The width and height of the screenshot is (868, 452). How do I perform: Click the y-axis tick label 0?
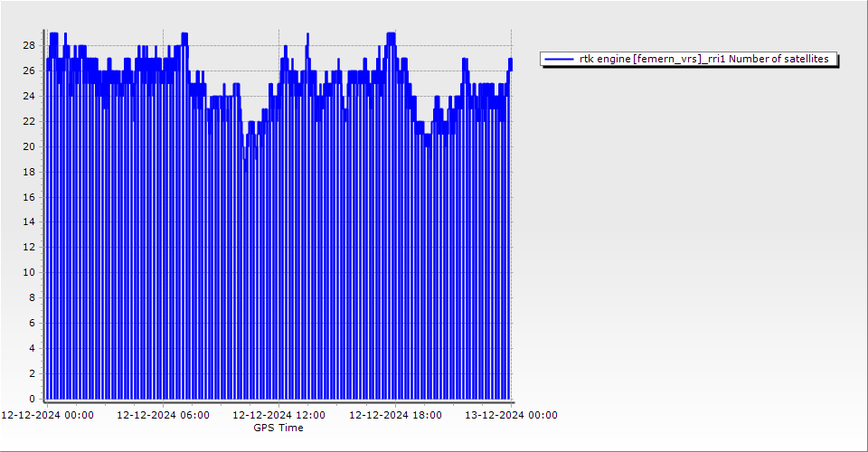[32, 399]
